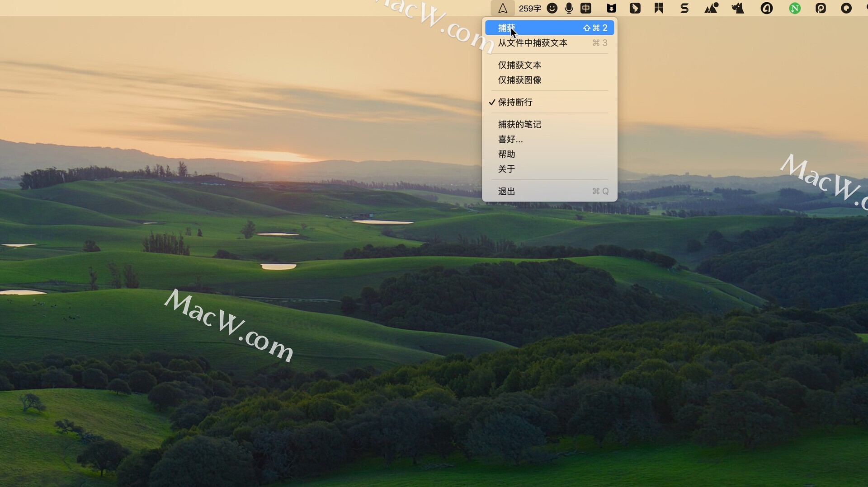Click the S-shaped menu bar icon
868x487 pixels.
coord(684,8)
